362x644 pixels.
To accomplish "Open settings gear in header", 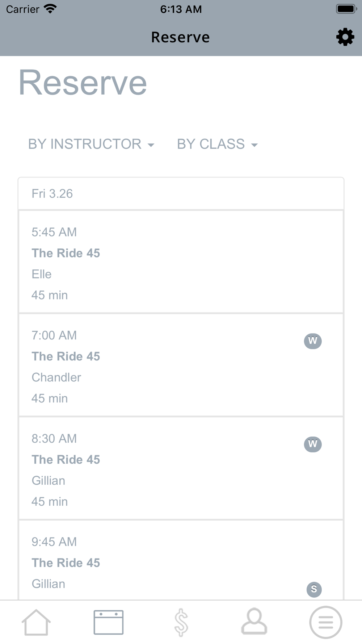I will coord(345,37).
